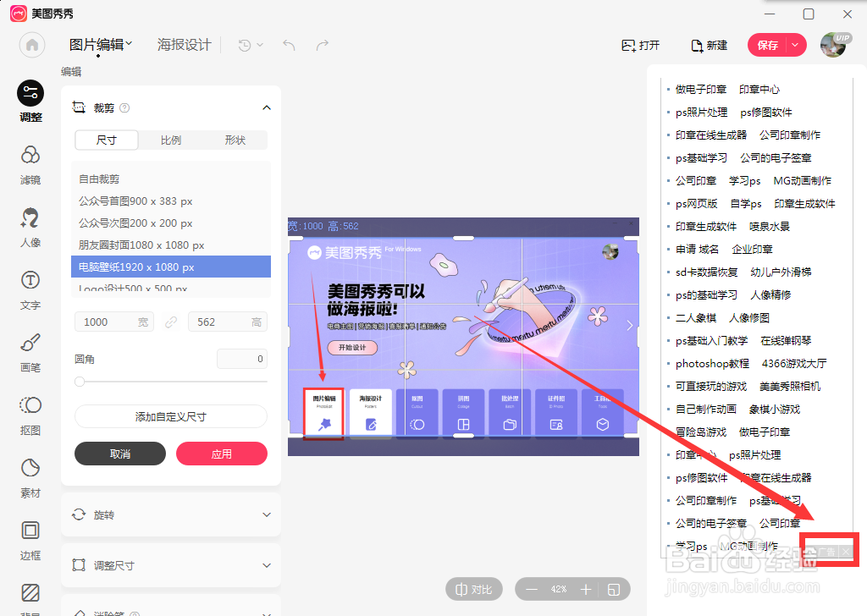Open the 喷泉水景 ad link
The height and width of the screenshot is (616, 867).
[x=770, y=227]
